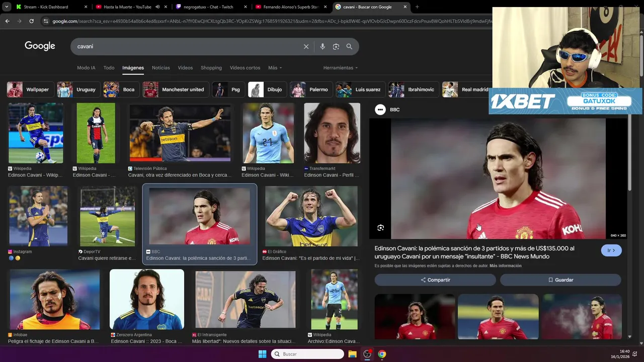Click the Guardar button
This screenshot has width=644, height=362.
pyautogui.click(x=560, y=280)
